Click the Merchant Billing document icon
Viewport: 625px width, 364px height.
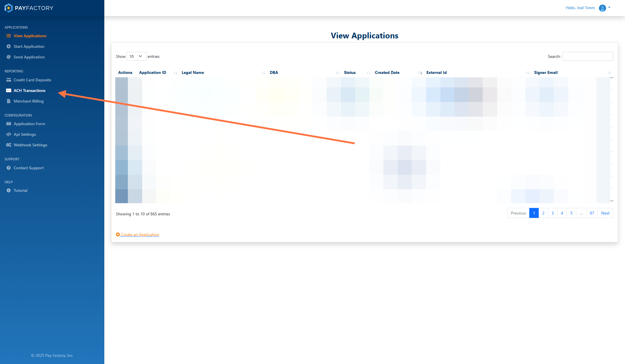coord(9,101)
